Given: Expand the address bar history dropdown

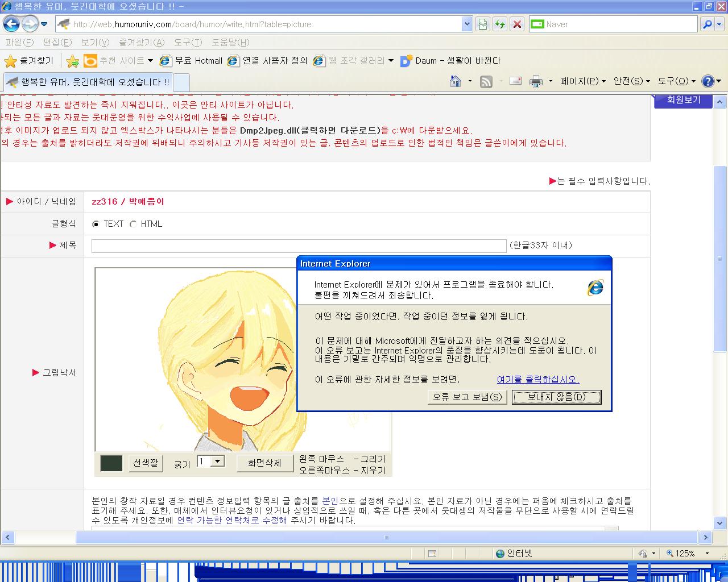Looking at the screenshot, I should coord(467,24).
